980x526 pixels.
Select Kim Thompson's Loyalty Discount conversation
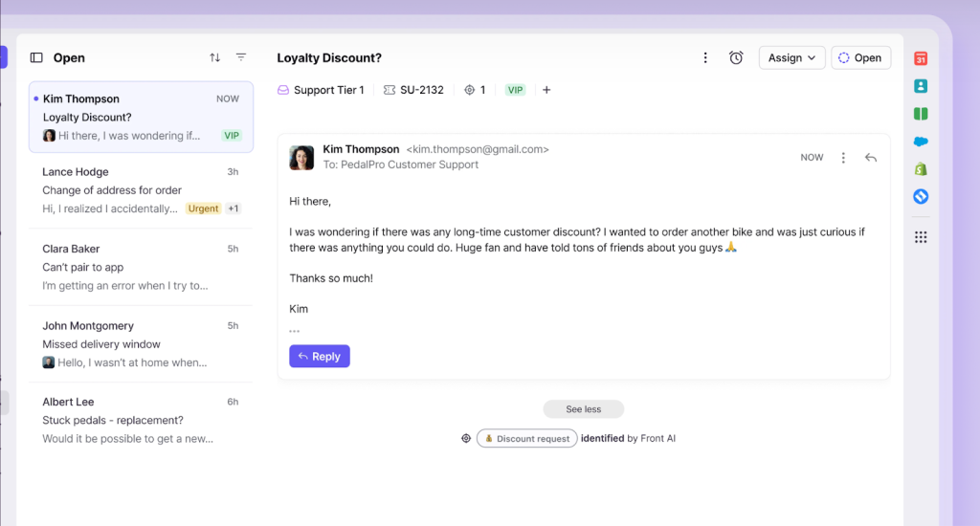pos(142,117)
